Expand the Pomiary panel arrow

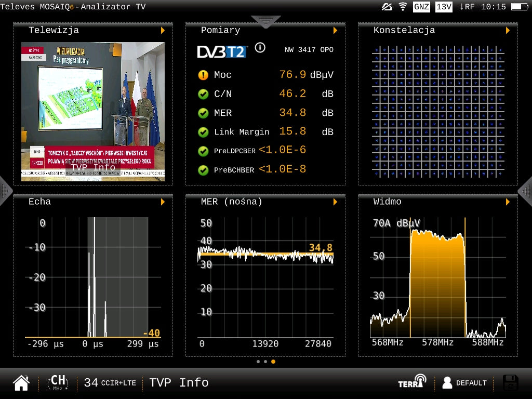point(335,31)
